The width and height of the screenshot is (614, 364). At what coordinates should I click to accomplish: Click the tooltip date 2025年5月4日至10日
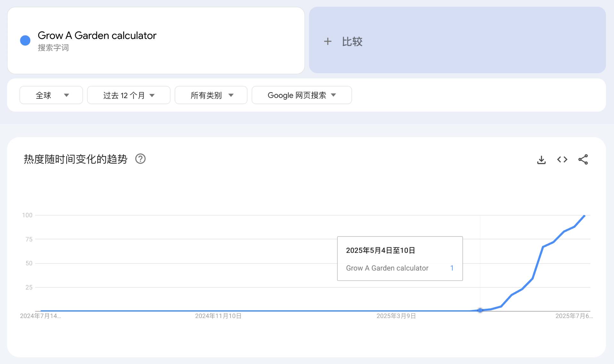click(x=381, y=250)
